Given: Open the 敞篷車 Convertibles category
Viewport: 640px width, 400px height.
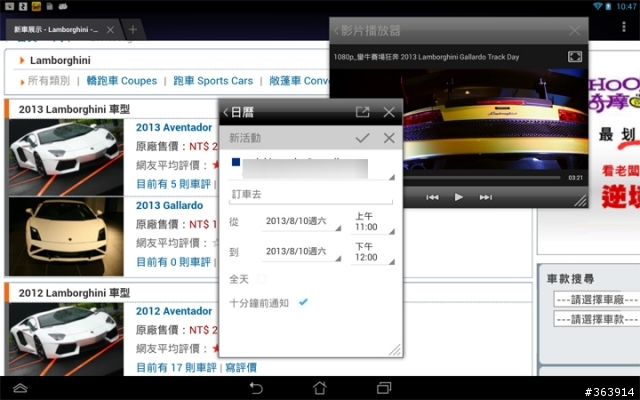Looking at the screenshot, I should coord(299,81).
